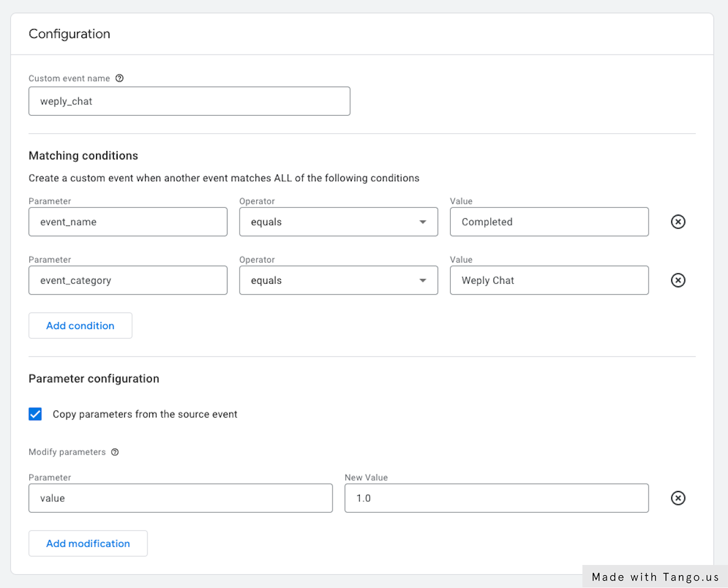Image resolution: width=728 pixels, height=588 pixels.
Task: Uncheck Copy parameters from the source event
Action: [x=35, y=414]
